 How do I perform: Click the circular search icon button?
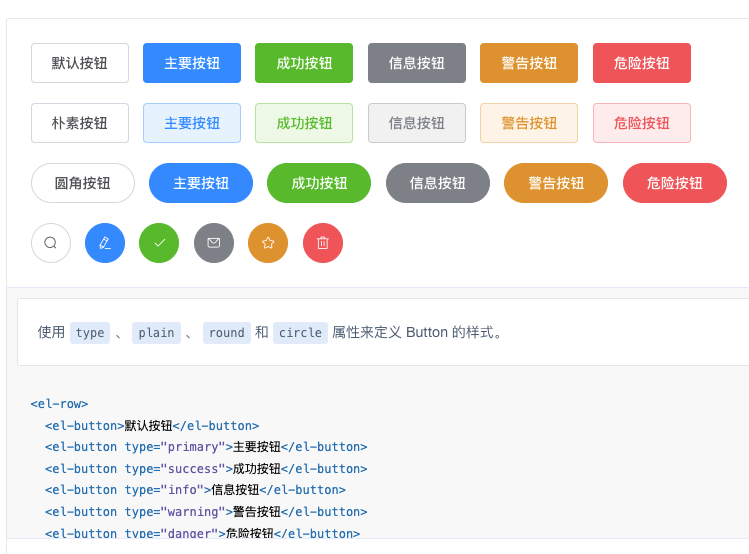[51, 243]
